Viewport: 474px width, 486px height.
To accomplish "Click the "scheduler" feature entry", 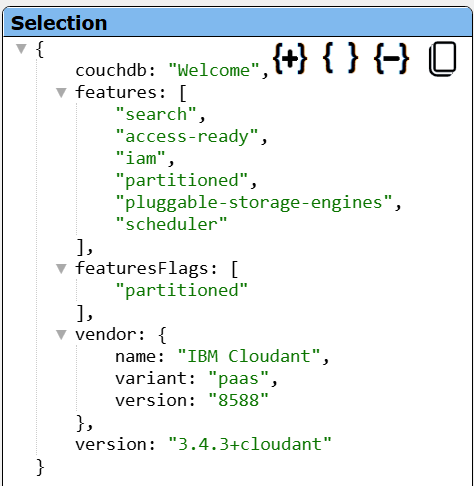I will (171, 224).
